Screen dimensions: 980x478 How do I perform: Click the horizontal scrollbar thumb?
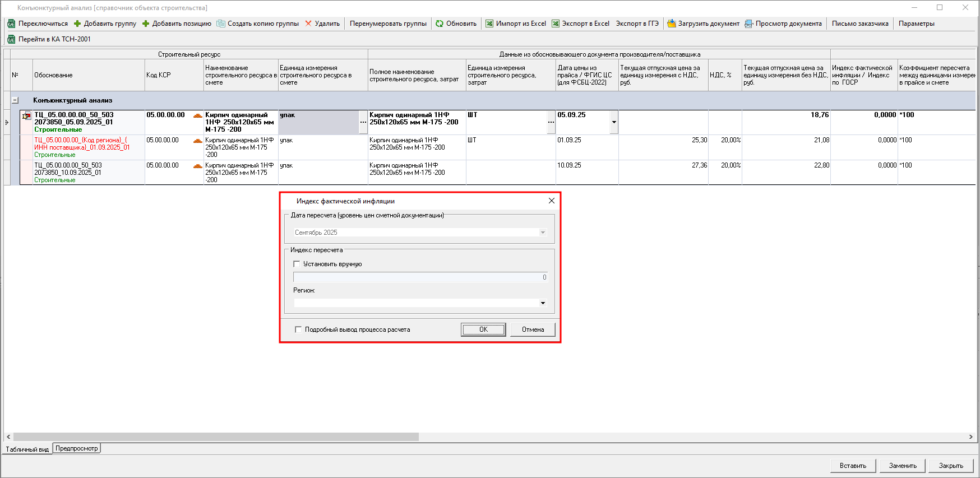coord(216,437)
